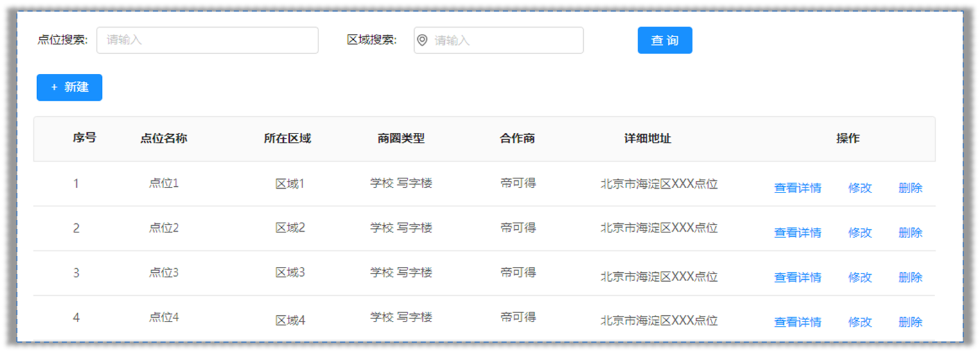View details of 点位4

point(797,322)
